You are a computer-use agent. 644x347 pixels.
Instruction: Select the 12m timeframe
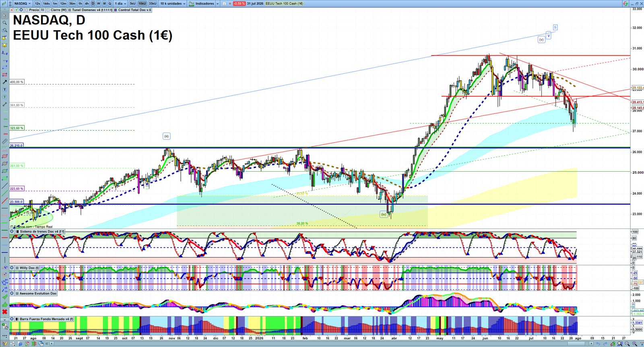click(63, 4)
